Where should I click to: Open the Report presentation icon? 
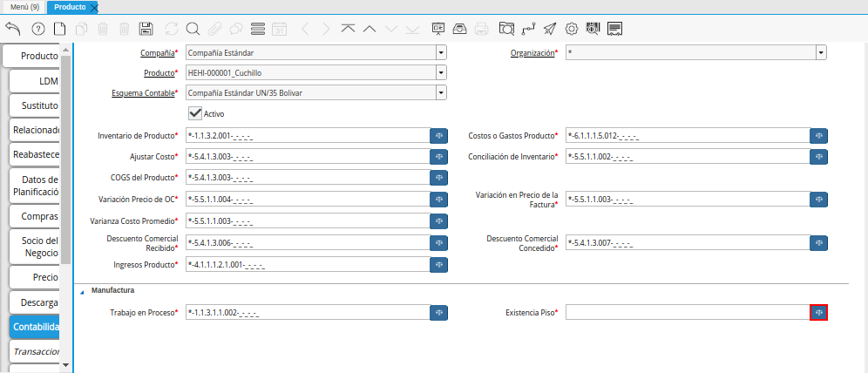[x=438, y=28]
